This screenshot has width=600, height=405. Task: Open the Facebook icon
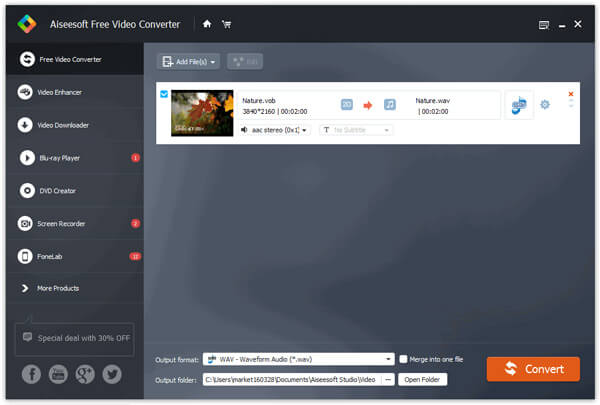31,374
